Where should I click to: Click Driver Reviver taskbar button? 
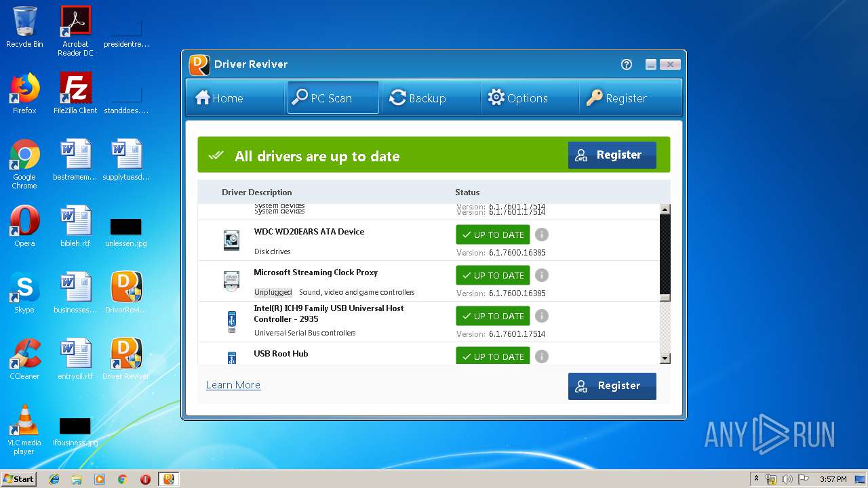point(169,479)
